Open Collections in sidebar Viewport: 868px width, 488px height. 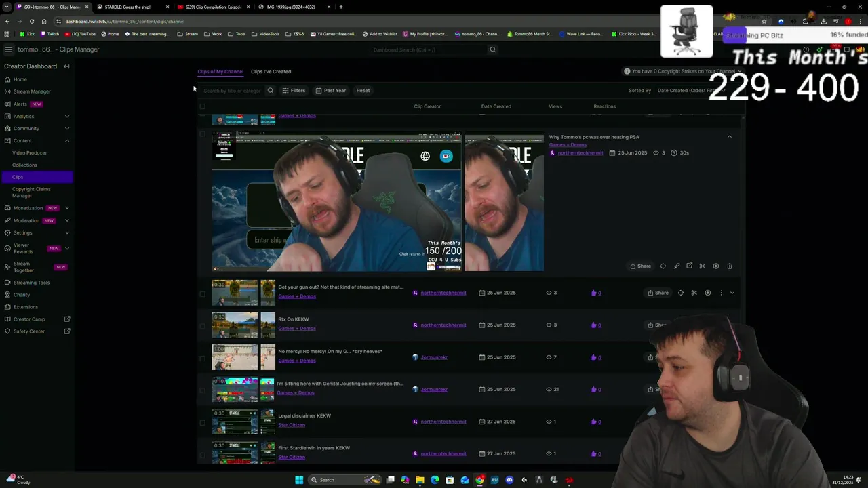24,165
